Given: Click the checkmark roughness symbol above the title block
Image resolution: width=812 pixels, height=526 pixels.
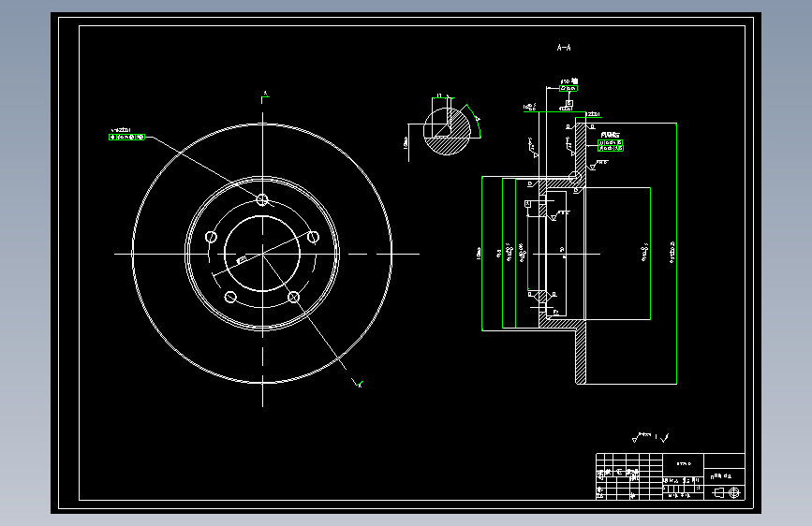Looking at the screenshot, I should [x=665, y=438].
